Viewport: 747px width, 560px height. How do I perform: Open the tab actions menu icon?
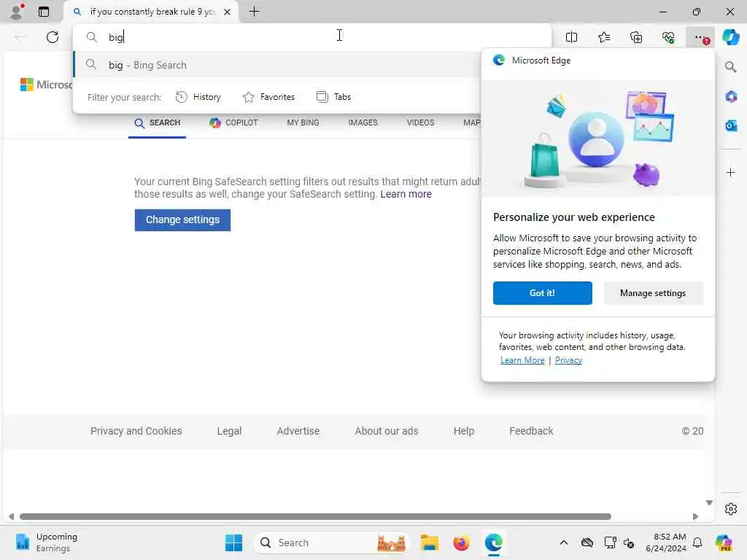tap(44, 12)
